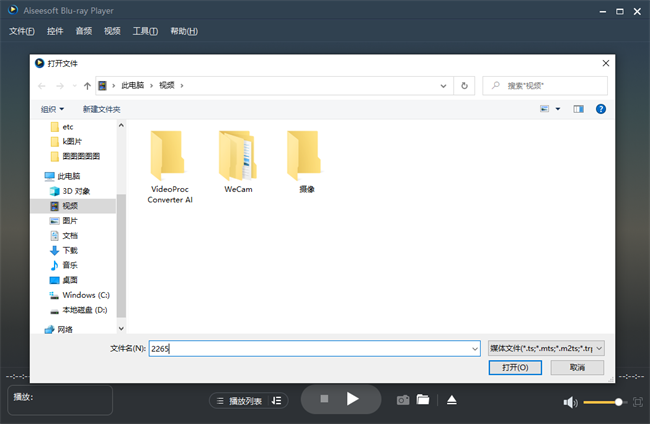Take a snapshot with camera icon
Screen dimensions: 650x424
[403, 400]
